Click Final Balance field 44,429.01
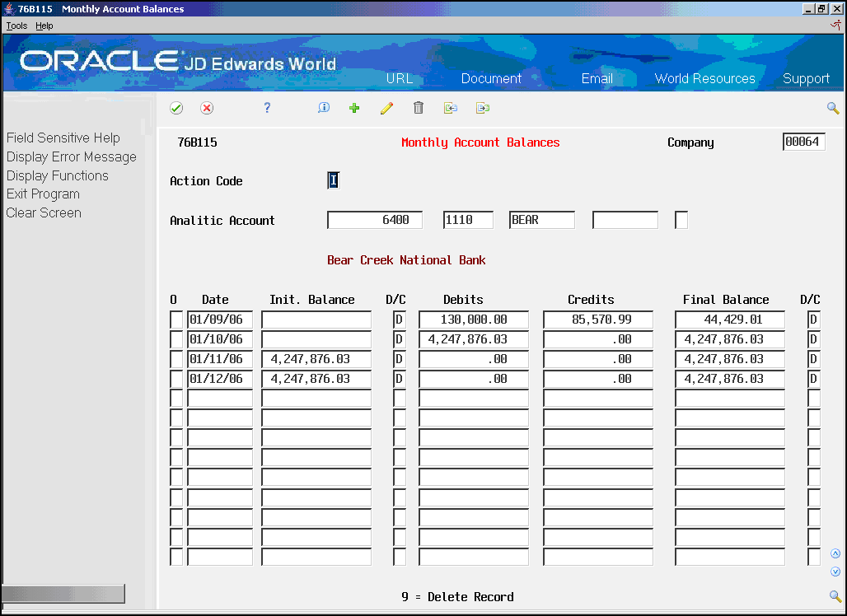This screenshot has height=616, width=847. click(x=730, y=320)
